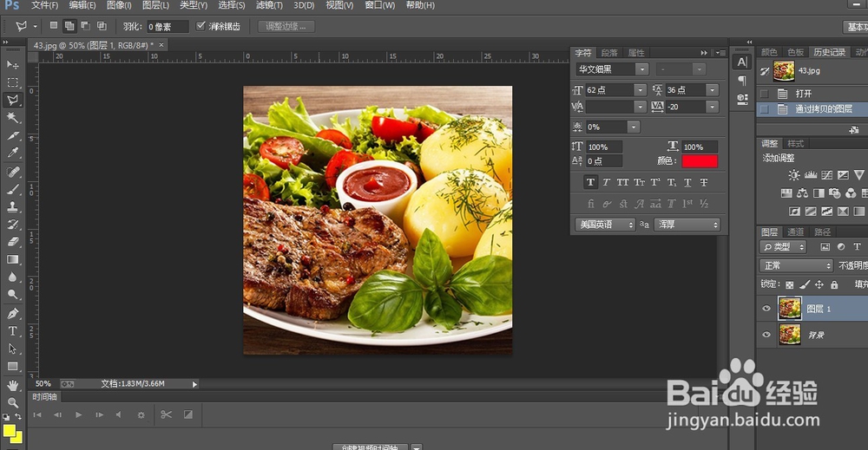Click the Add to Selection icon

[69, 25]
